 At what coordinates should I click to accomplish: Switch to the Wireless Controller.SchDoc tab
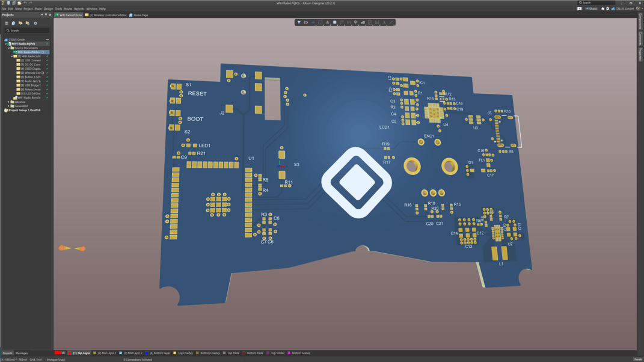(x=106, y=15)
